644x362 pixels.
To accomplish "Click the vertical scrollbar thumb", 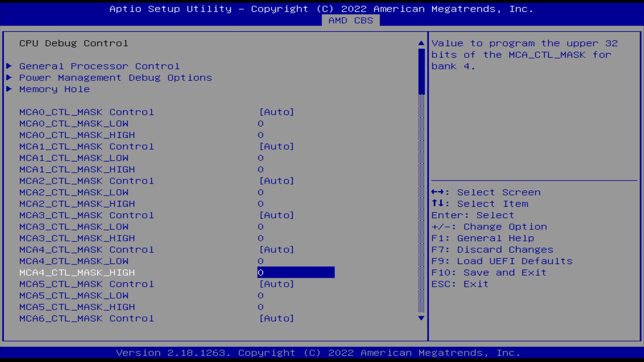I will tap(421, 72).
